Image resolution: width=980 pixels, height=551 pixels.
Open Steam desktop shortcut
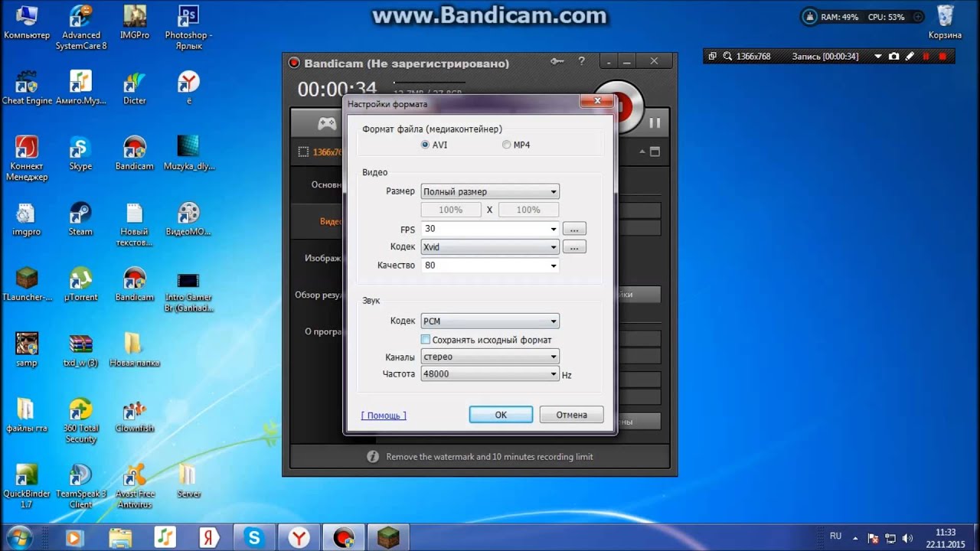[x=80, y=218]
